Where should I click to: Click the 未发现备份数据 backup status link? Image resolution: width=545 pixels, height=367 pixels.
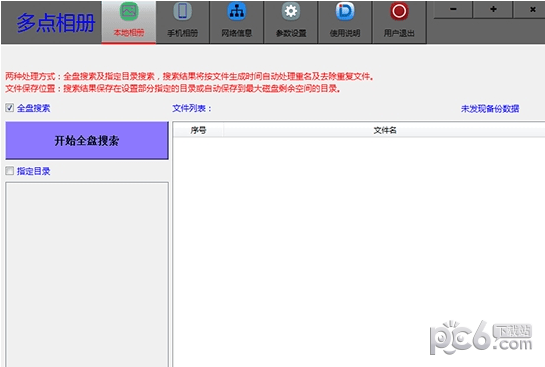coord(490,109)
